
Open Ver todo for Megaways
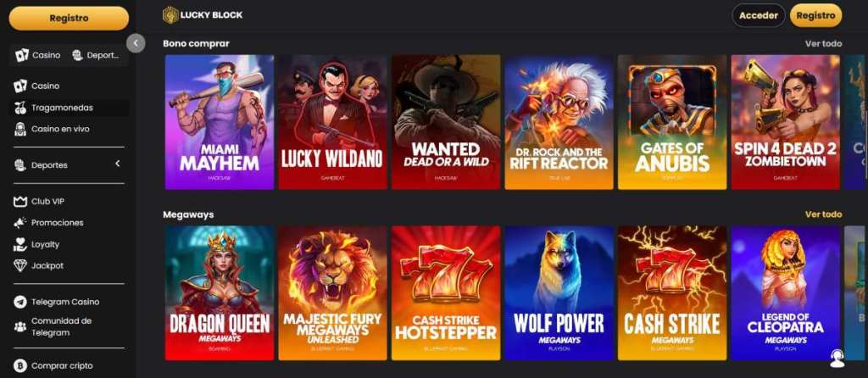823,214
